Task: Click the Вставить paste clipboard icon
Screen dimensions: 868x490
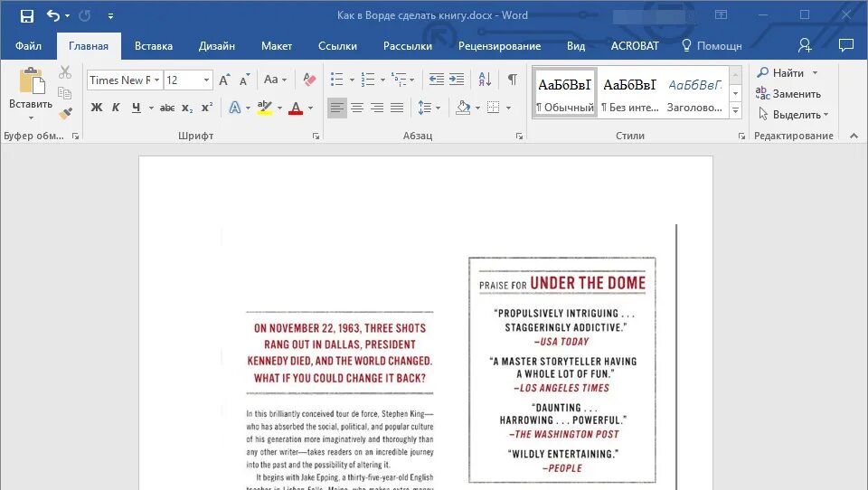Action: coord(32,80)
